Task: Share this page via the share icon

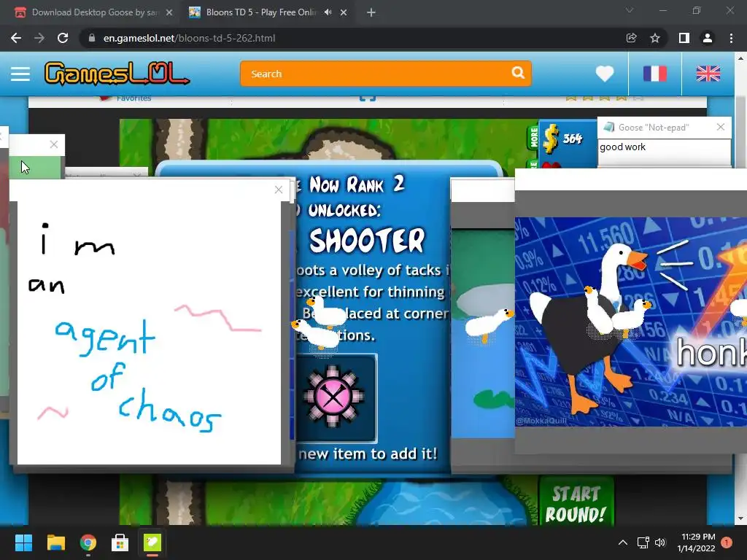Action: point(631,38)
